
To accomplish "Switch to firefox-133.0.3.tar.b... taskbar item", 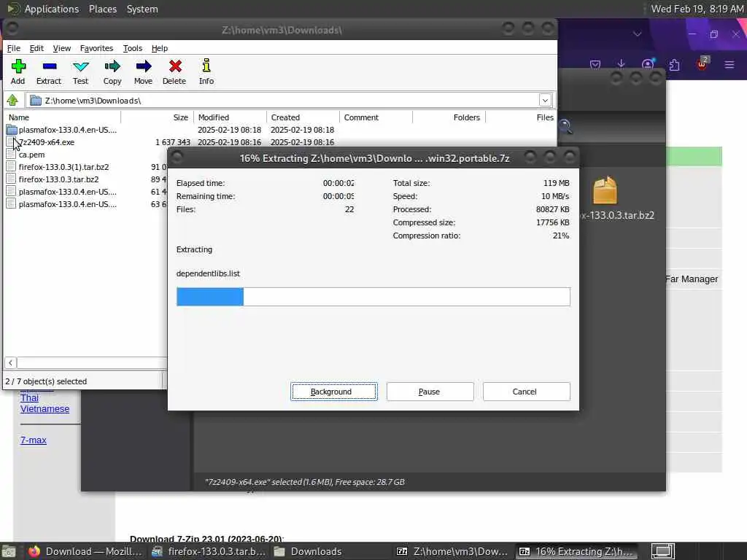I will click(x=209, y=551).
